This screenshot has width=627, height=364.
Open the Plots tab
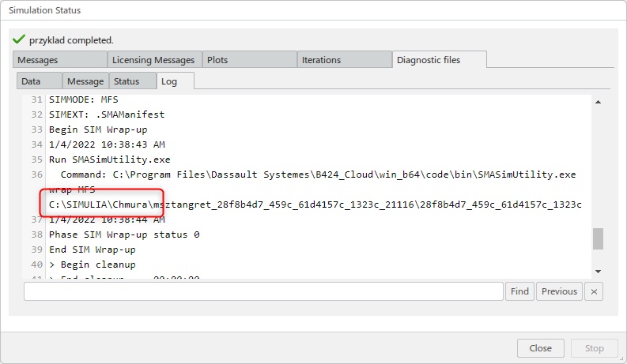tap(250, 60)
